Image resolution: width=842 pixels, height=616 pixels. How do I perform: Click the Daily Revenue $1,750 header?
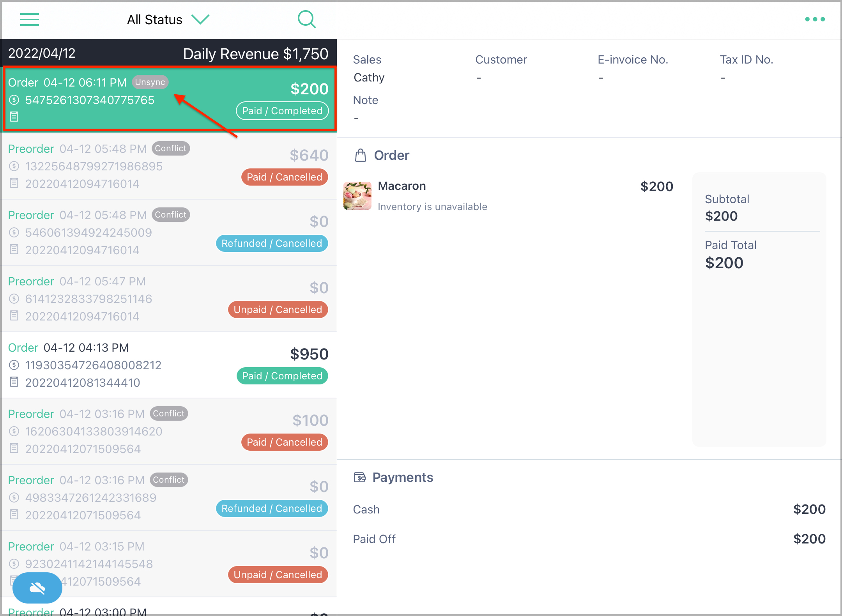[x=256, y=54]
